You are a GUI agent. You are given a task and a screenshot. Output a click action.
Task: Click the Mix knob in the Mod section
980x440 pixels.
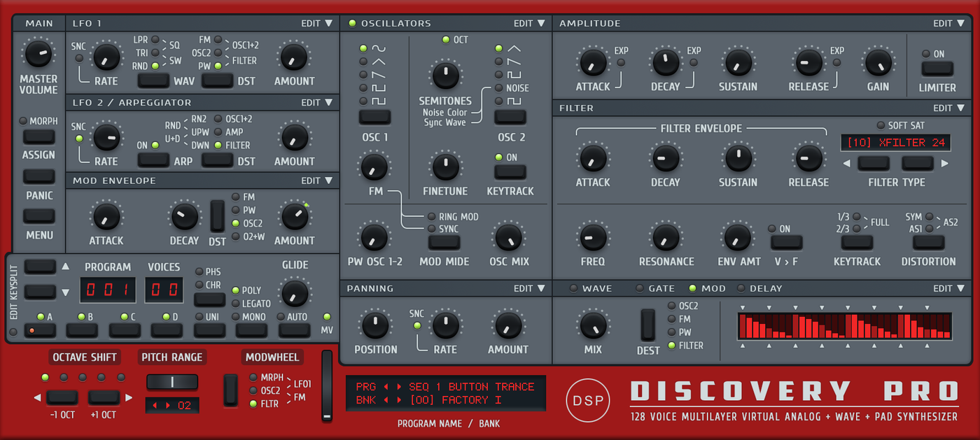pyautogui.click(x=593, y=326)
